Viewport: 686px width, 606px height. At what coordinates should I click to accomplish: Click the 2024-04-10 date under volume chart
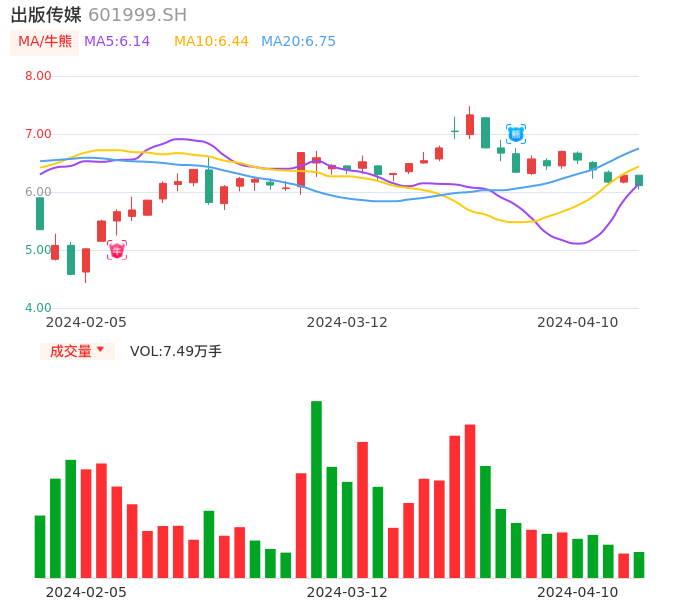[x=578, y=592]
